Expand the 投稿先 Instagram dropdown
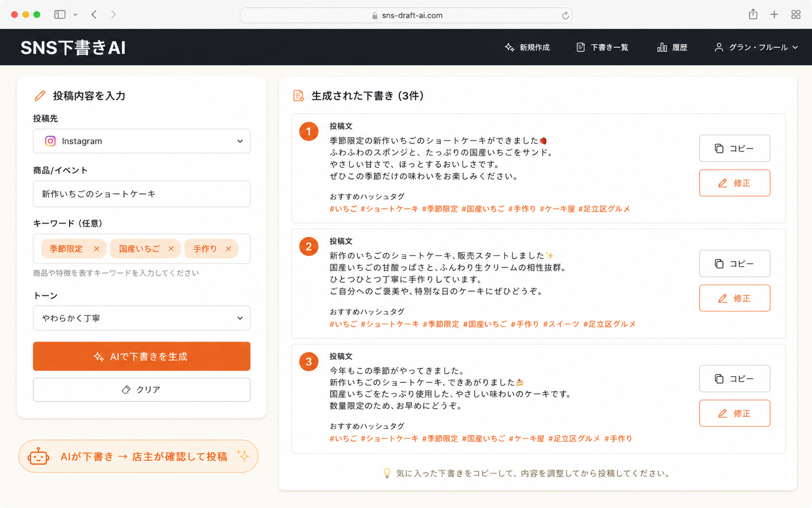The height and width of the screenshot is (508, 812). [x=142, y=141]
